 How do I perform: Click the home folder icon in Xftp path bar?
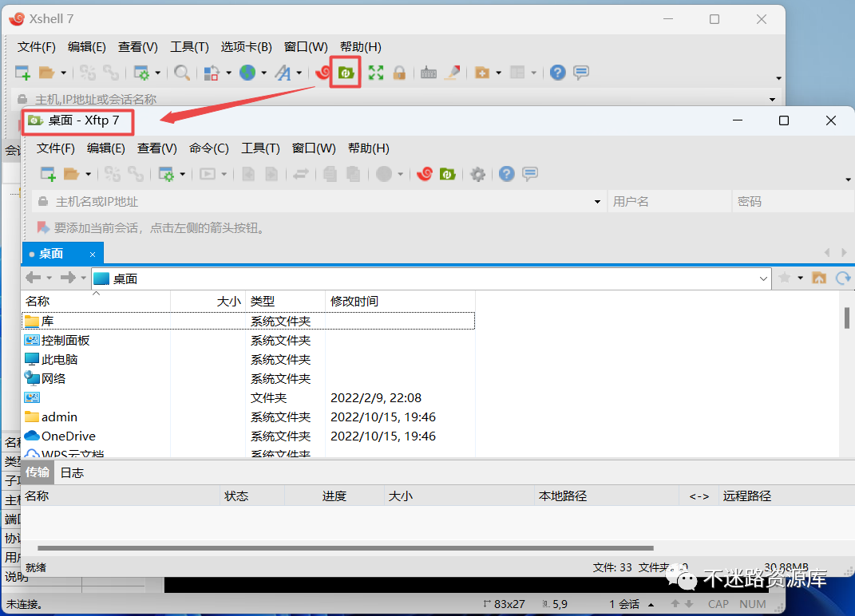click(x=819, y=278)
